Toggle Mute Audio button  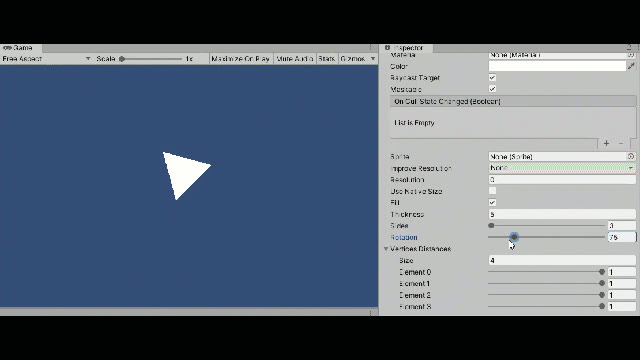click(294, 59)
